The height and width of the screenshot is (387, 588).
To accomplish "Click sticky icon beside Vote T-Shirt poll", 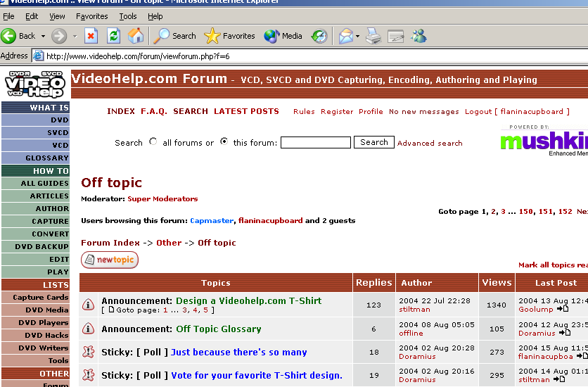I will tap(89, 375).
